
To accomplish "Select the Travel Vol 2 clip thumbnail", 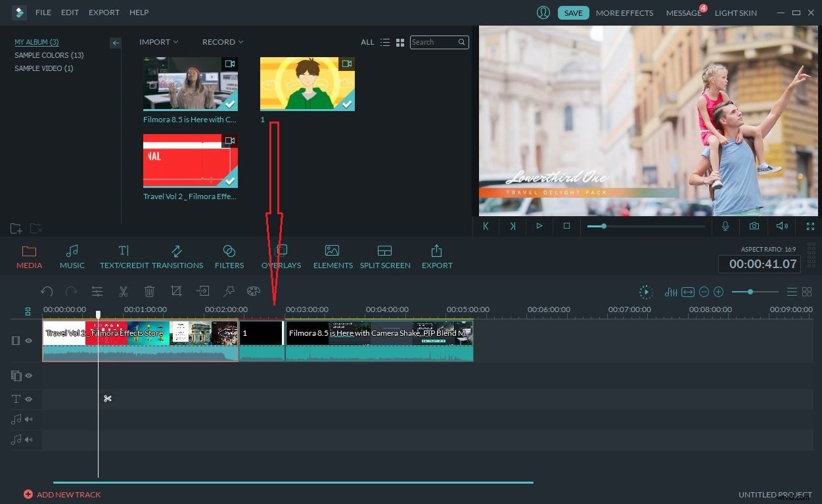I will [x=190, y=160].
